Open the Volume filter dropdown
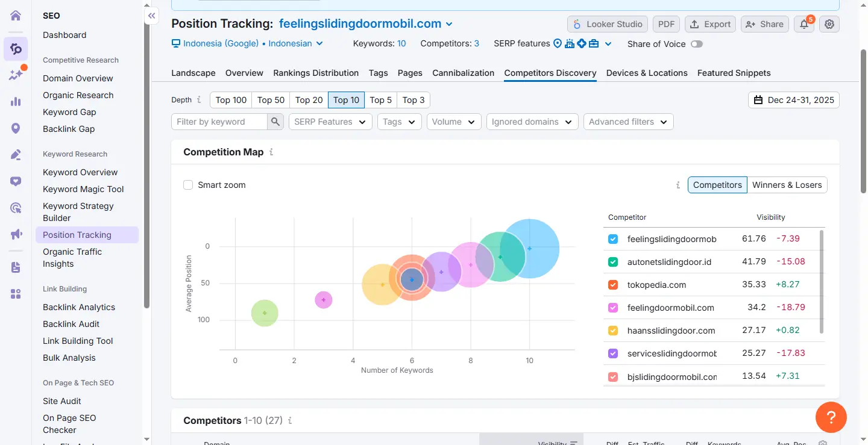The height and width of the screenshot is (445, 868). coord(453,122)
